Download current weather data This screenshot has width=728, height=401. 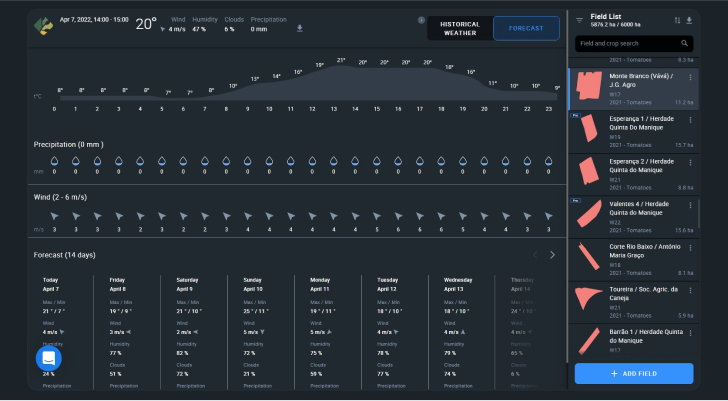click(300, 28)
